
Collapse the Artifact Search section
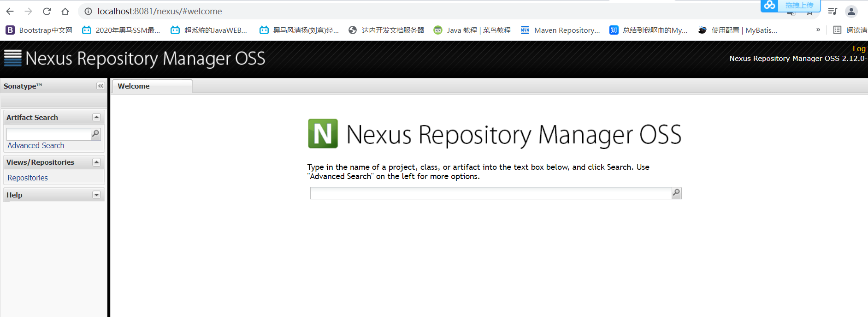pos(96,117)
